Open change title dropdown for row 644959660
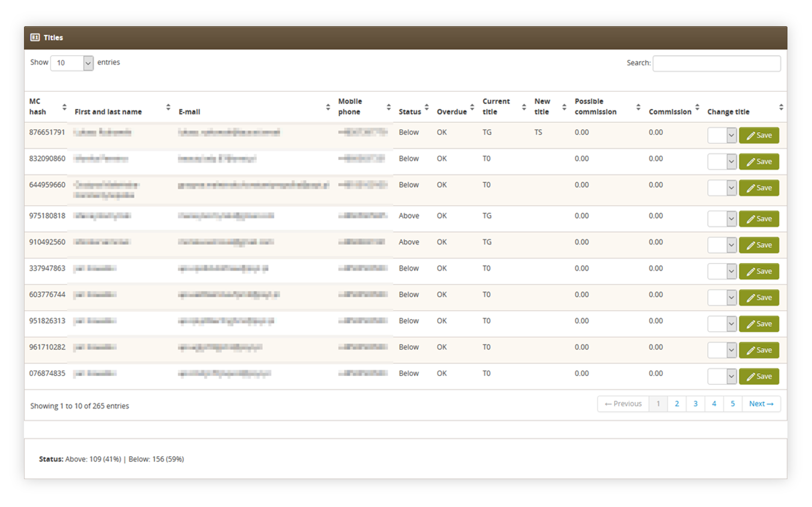Screen dimensions: 812x507 click(x=722, y=188)
